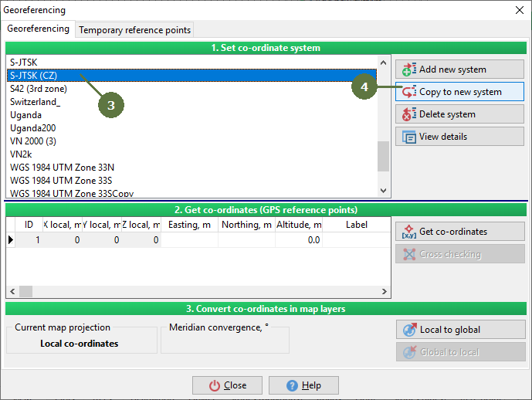Select the S-JTSK co-ordinate system
This screenshot has width=532, height=400.
[191, 63]
